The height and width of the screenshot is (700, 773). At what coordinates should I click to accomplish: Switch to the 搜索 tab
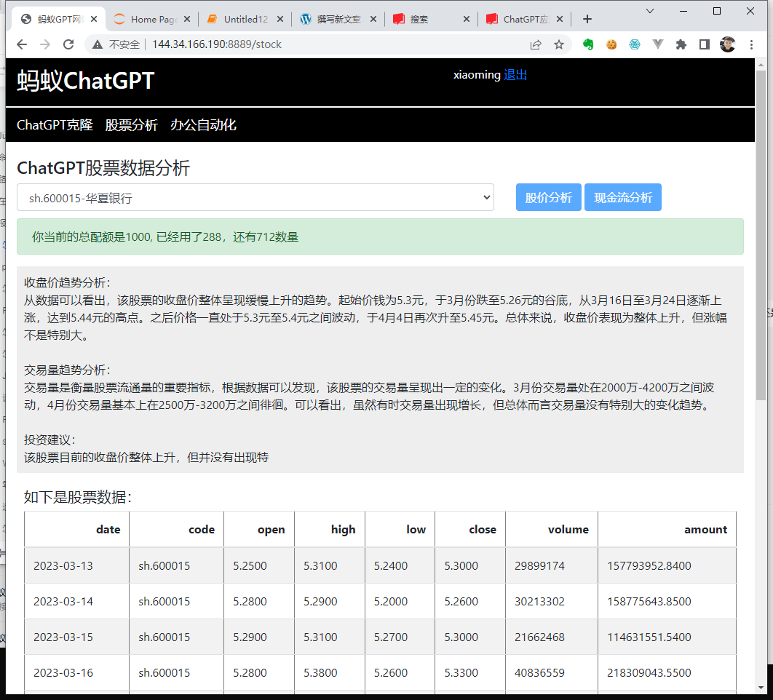pos(432,19)
